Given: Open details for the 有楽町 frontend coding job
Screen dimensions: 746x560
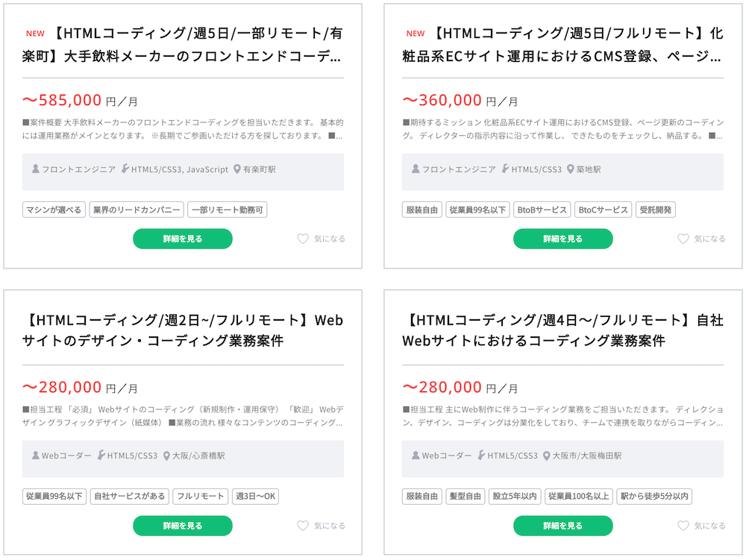Looking at the screenshot, I should [x=183, y=239].
